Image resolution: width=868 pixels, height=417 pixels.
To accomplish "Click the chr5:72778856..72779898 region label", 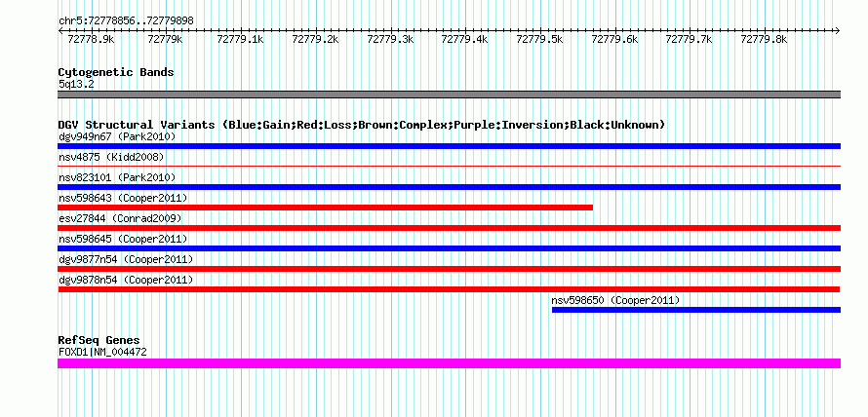I will point(126,20).
